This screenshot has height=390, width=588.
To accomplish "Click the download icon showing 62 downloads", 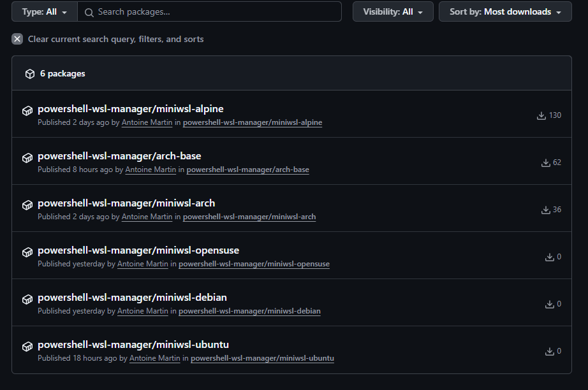I will [x=546, y=162].
